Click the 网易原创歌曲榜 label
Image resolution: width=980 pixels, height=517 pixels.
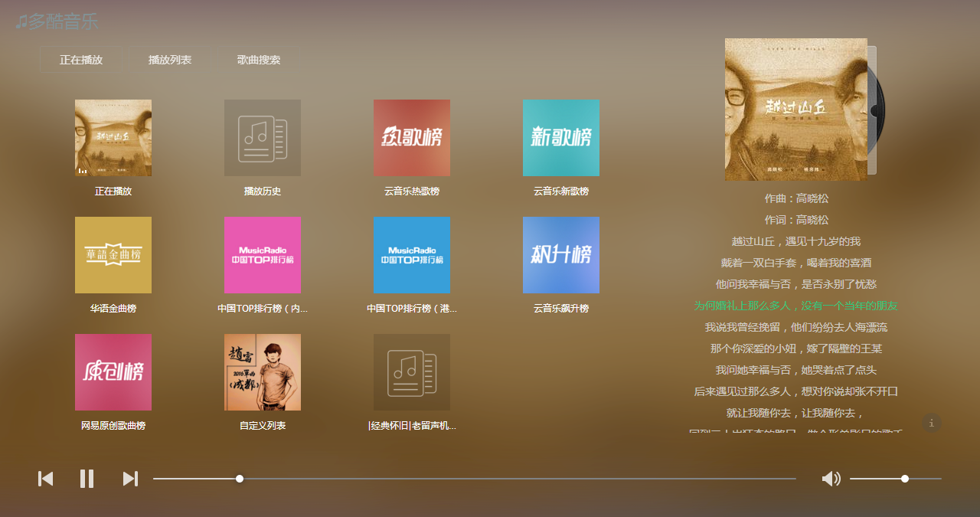tap(113, 426)
